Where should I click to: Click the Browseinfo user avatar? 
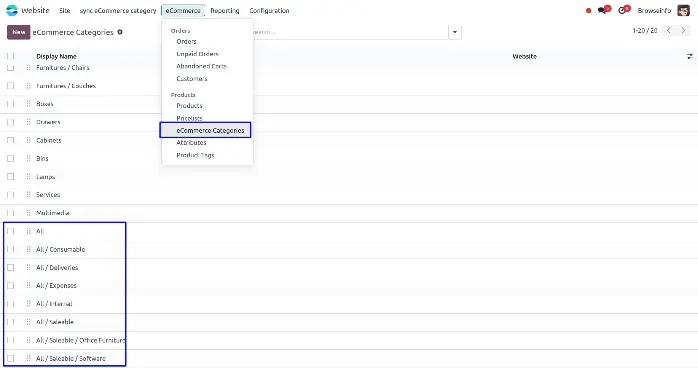click(683, 10)
